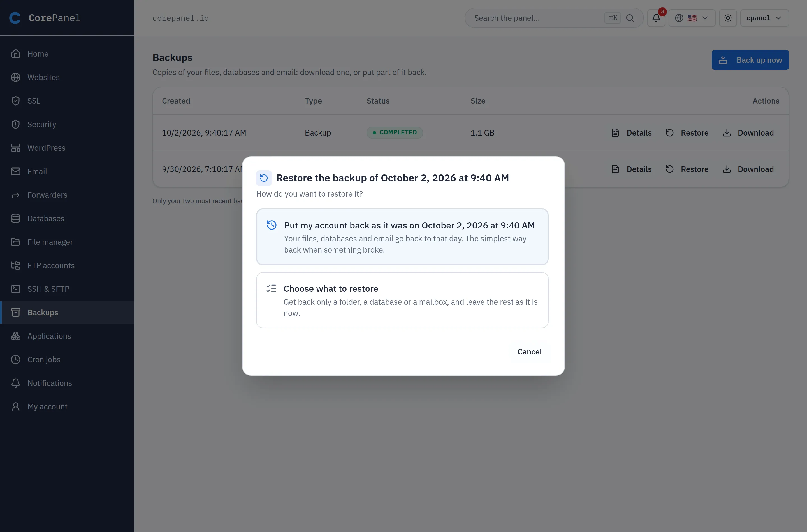
Task: Cancel the restore dialog
Action: coord(529,352)
